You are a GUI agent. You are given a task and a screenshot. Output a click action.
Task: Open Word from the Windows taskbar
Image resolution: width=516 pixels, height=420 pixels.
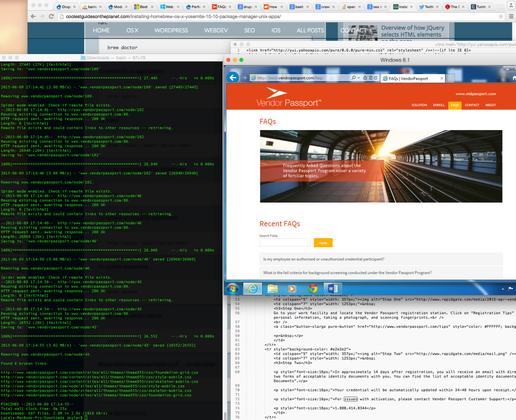point(333,289)
